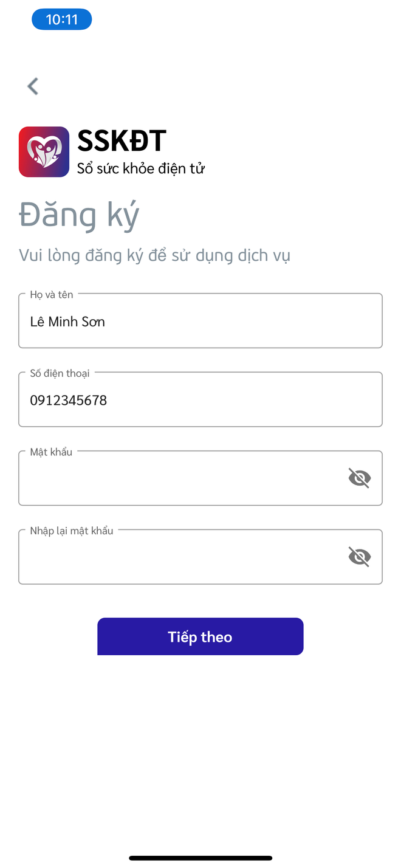This screenshot has height=868, width=401.
Task: Tap the back arrow icon
Action: pyautogui.click(x=33, y=86)
